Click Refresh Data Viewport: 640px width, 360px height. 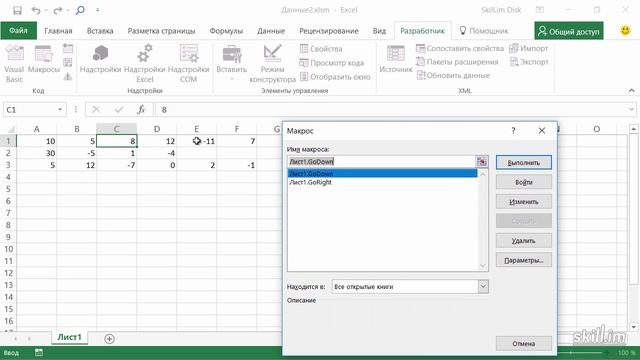click(453, 76)
